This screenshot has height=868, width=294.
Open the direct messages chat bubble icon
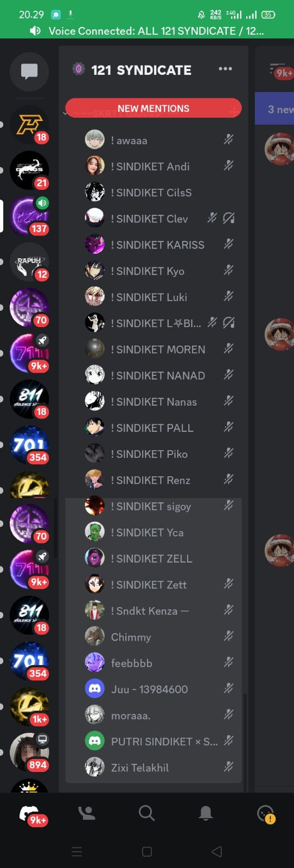29,71
